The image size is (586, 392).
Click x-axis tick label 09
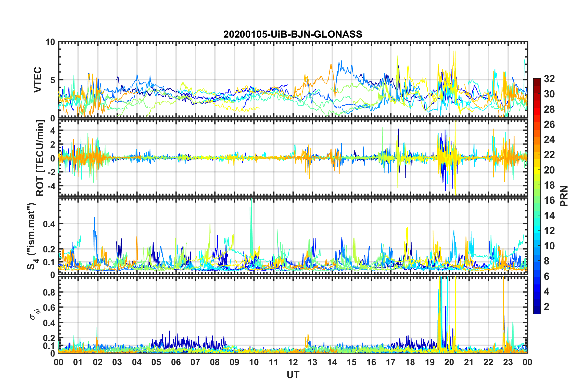click(x=234, y=362)
